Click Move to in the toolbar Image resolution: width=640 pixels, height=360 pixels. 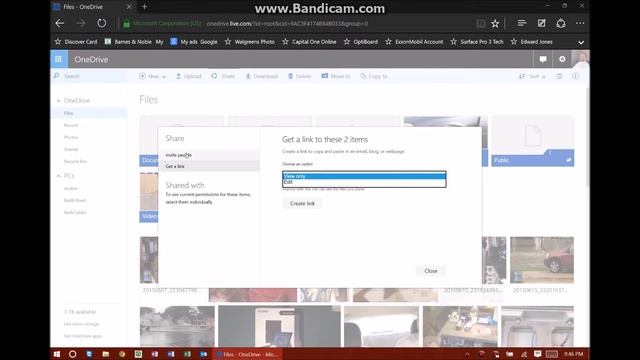(336, 76)
